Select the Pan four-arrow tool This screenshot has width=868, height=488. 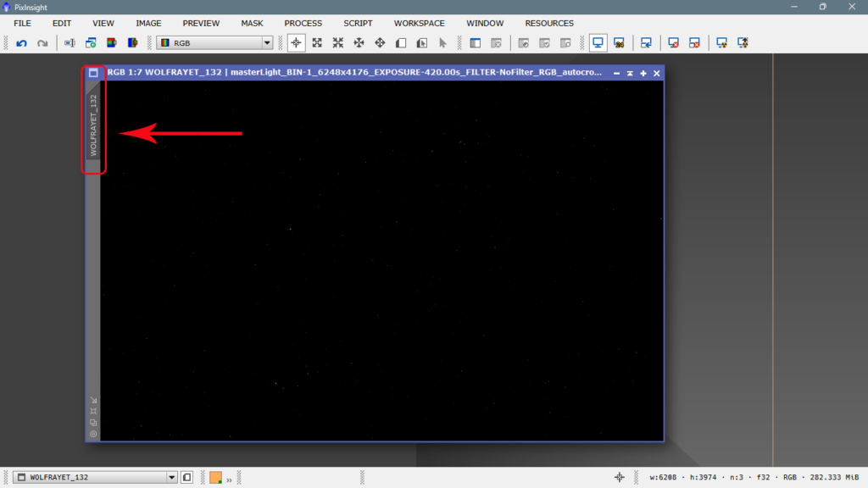click(359, 43)
